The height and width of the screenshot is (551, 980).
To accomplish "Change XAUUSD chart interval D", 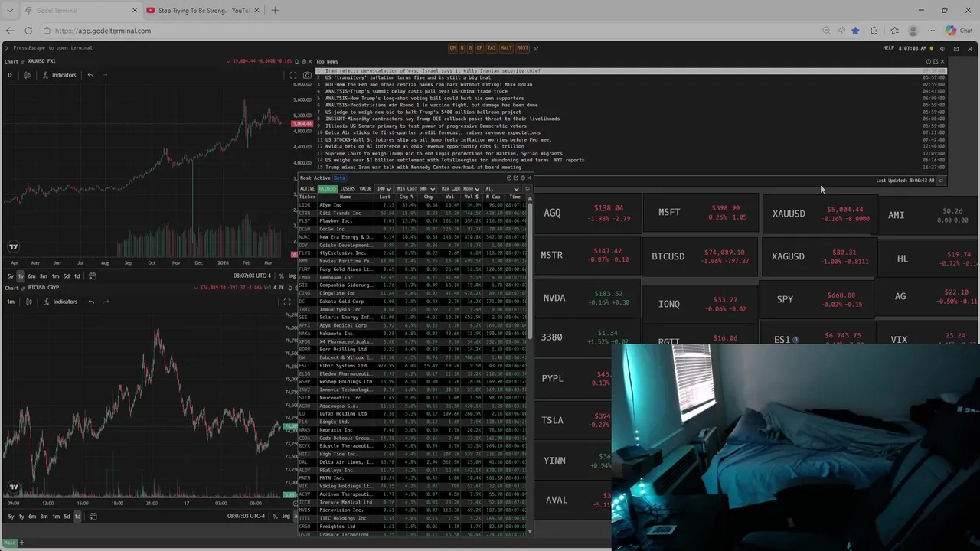I will 9,75.
